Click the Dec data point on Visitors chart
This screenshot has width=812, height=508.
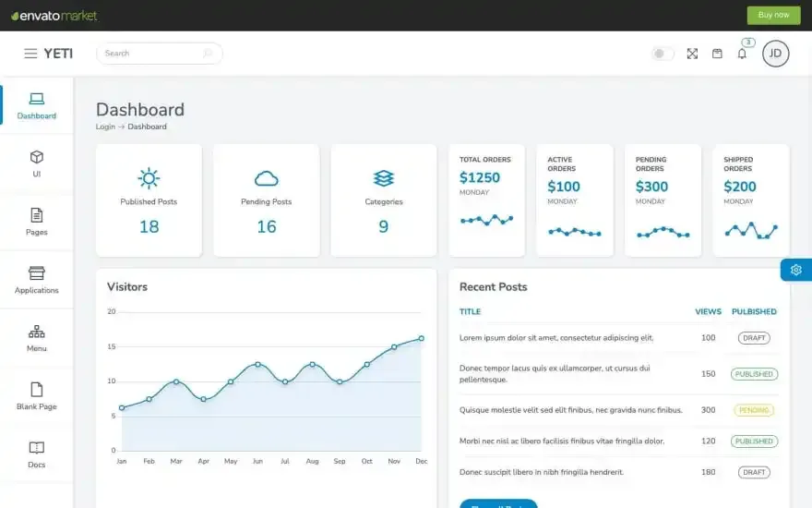point(422,338)
